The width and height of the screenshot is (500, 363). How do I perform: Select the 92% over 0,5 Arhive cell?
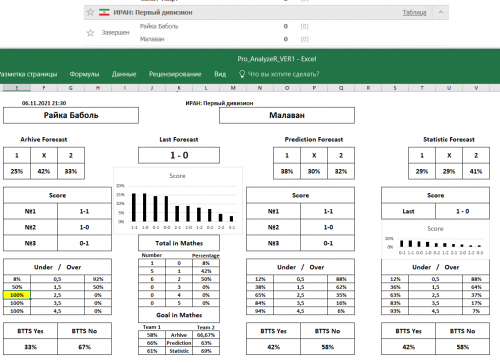[98, 279]
